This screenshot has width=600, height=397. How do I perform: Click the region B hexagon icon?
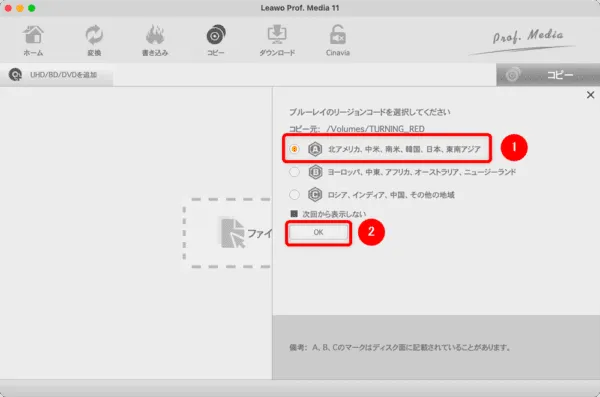point(315,172)
